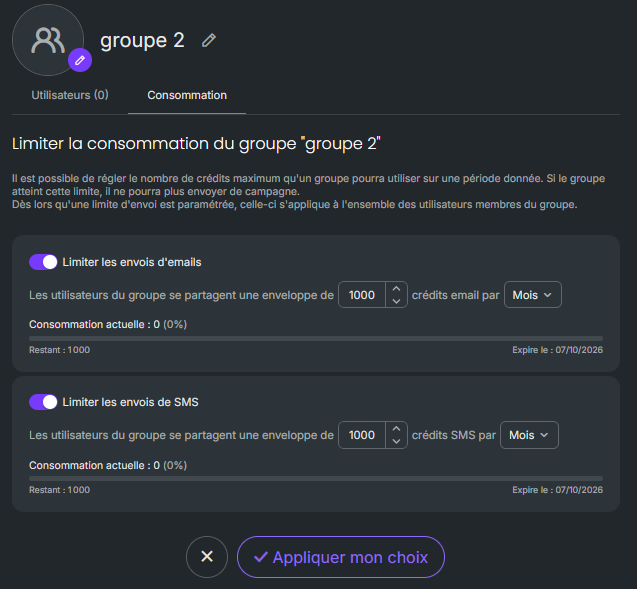
Task: Click the email consumption progress bar
Action: pyautogui.click(x=316, y=338)
